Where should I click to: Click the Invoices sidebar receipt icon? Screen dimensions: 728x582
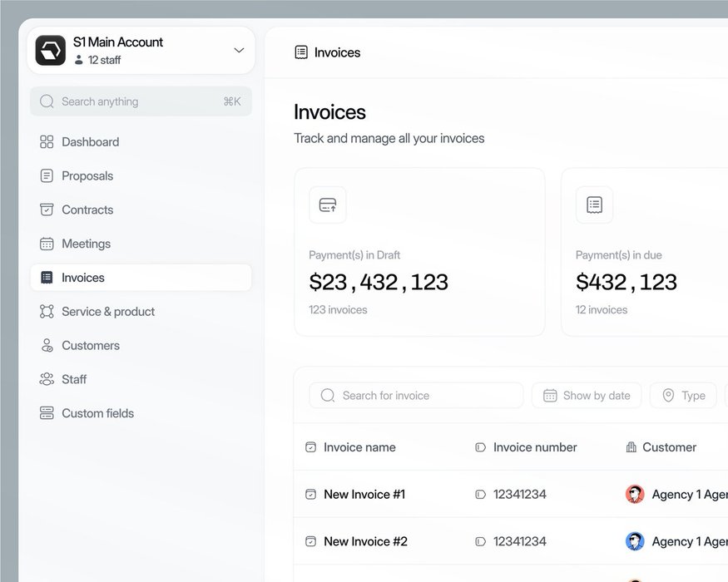tap(47, 278)
